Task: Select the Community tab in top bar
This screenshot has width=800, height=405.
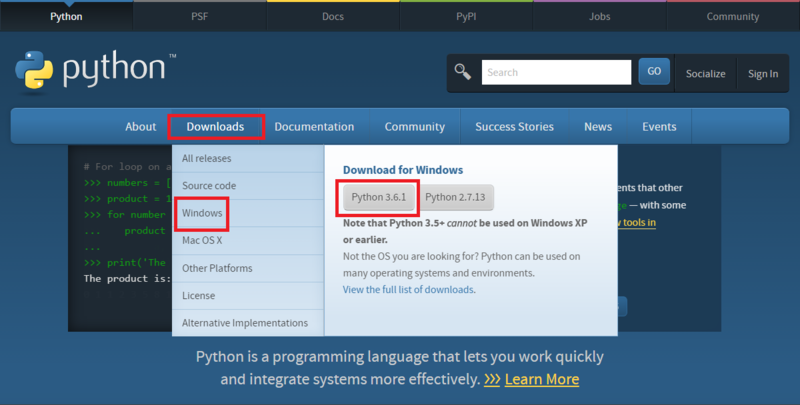Action: pyautogui.click(x=733, y=16)
